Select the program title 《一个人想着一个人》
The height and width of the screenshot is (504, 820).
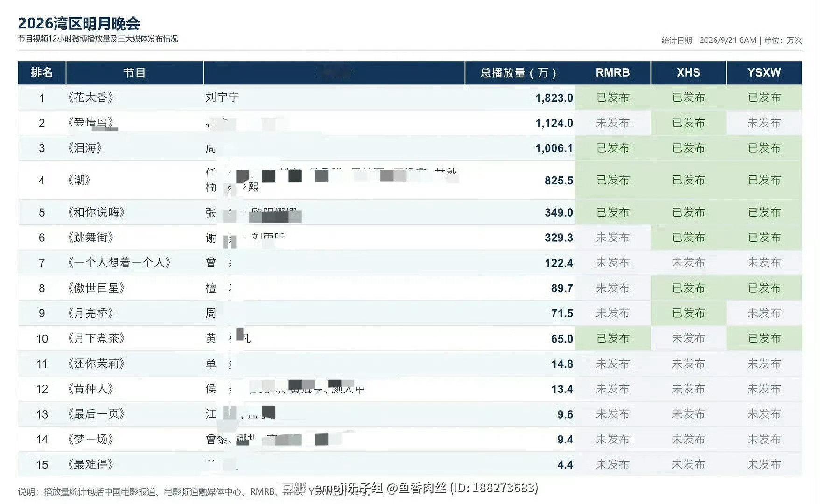coord(119,263)
